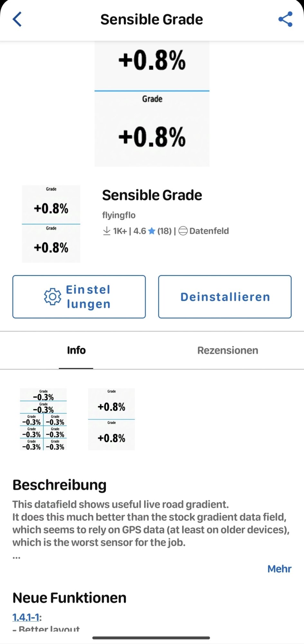The image size is (304, 644).
Task: Tap the Beschreibung description text
Action: tap(151, 523)
